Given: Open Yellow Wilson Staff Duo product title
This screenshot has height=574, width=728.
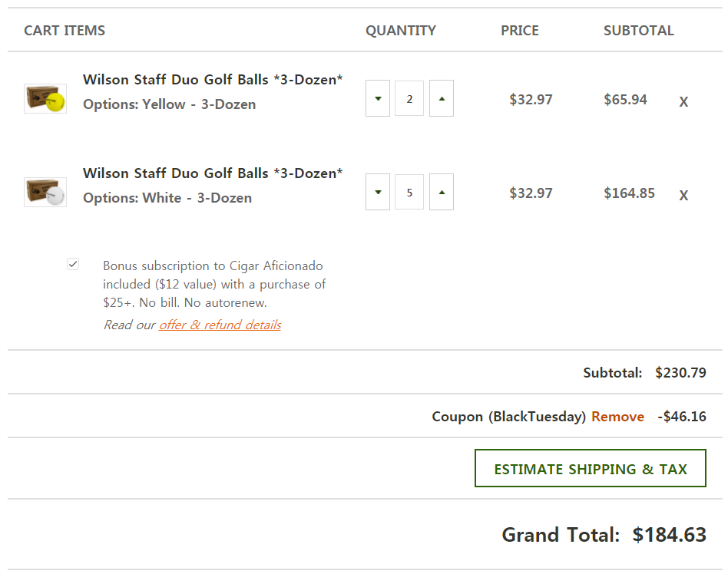Looking at the screenshot, I should 213,80.
